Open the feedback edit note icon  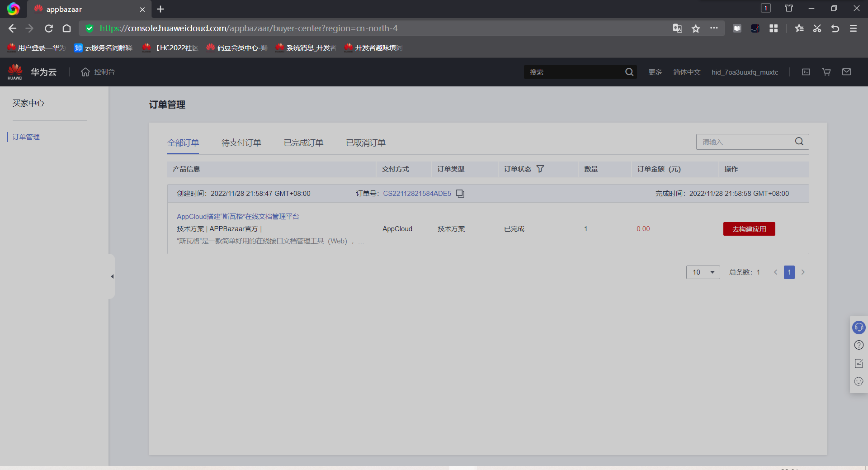tap(859, 363)
